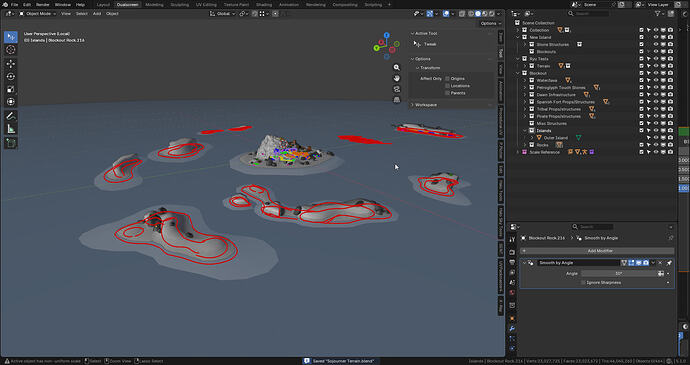Expand the Stone Structures collection
Screen dimensions: 690x365
click(525, 44)
